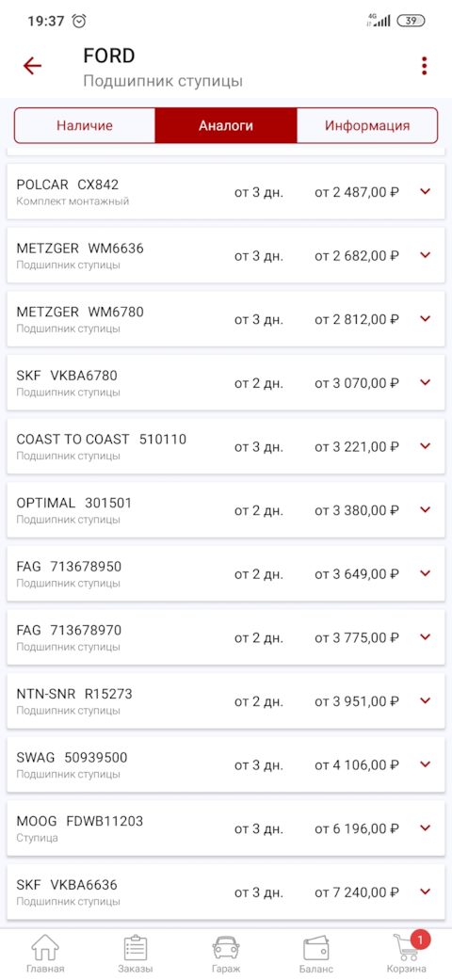
Task: Tap the FAG 713678950 price
Action: (356, 573)
